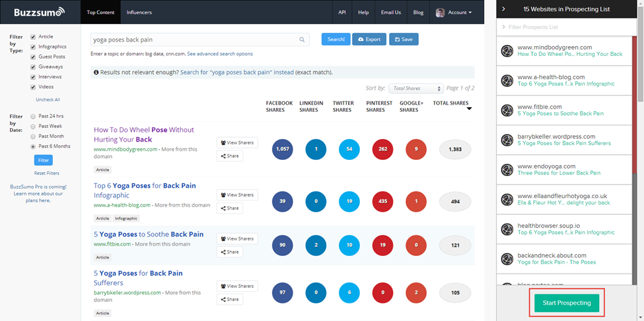Click the fitbie.com prospect globe icon
Screen dimensions: 644x321
(507, 110)
